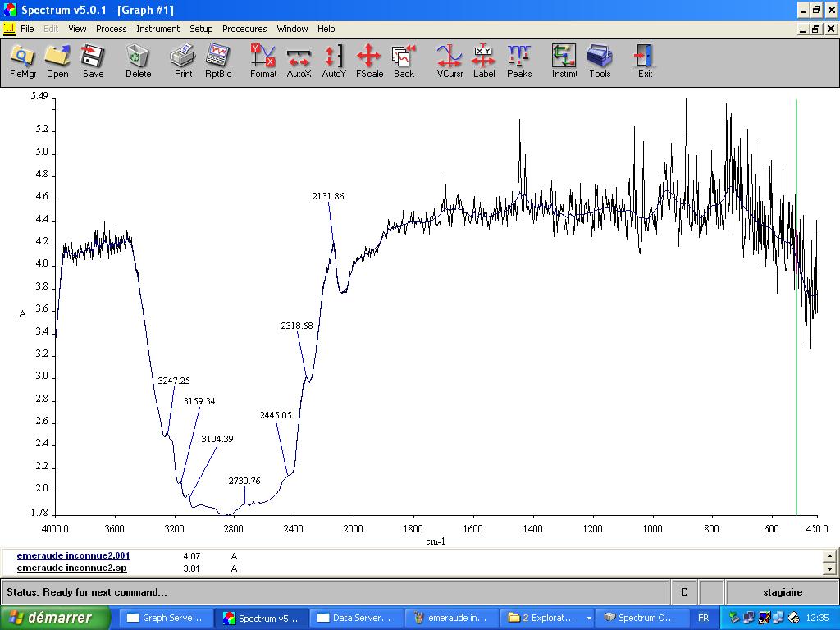The width and height of the screenshot is (840, 630).
Task: Click the Delete trash can icon
Action: [138, 61]
